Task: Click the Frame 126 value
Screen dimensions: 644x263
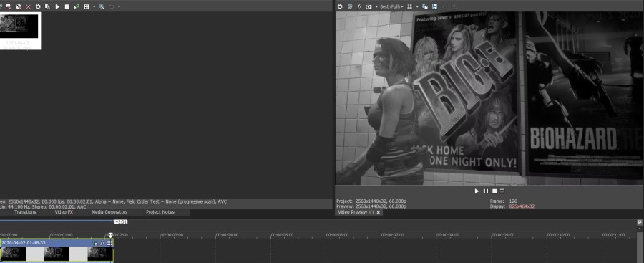Action: click(x=513, y=201)
